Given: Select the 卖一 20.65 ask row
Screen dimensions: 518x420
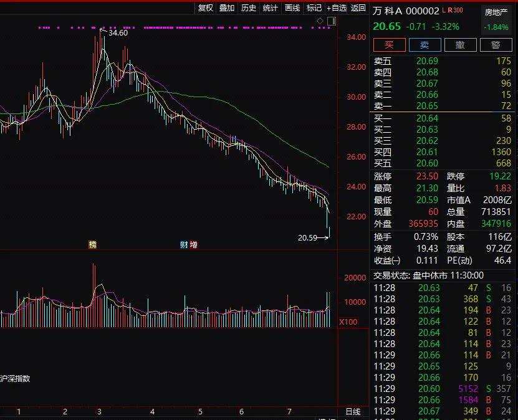Looking at the screenshot, I should [443, 106].
